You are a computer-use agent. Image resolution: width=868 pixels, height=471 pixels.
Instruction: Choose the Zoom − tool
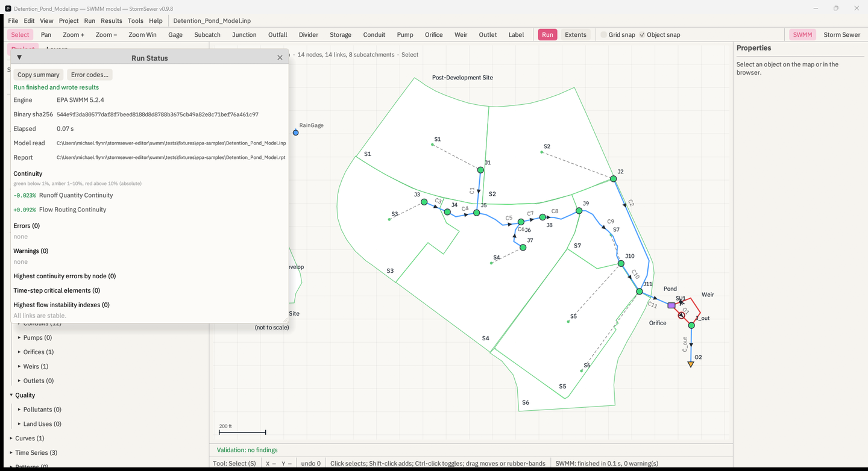(107, 35)
